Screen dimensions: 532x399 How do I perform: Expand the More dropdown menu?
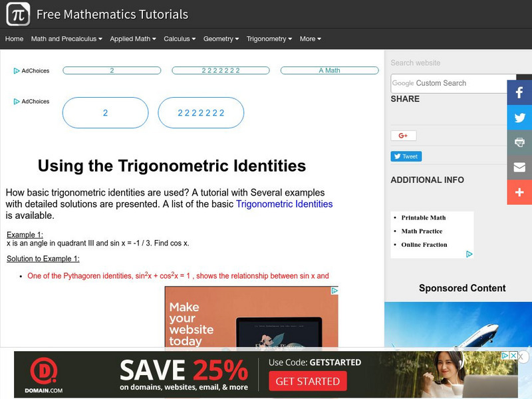pos(310,39)
